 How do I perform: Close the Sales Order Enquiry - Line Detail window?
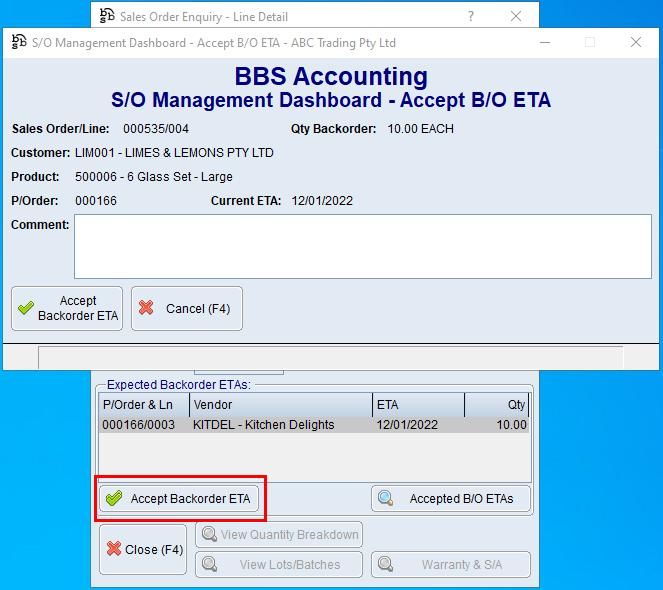516,16
